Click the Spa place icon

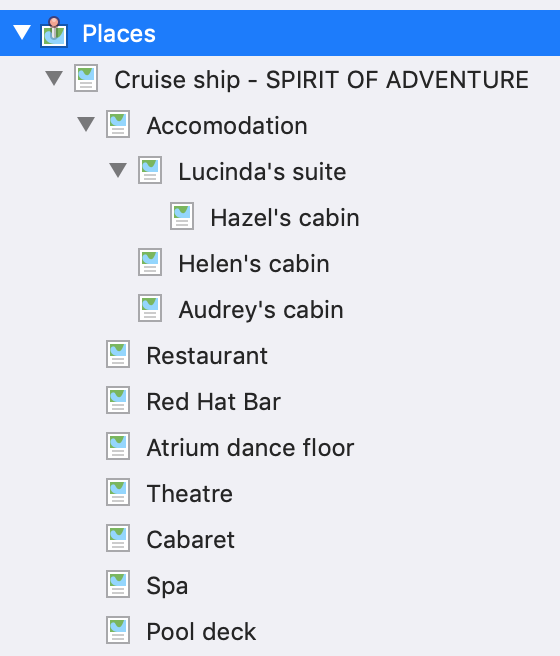118,584
